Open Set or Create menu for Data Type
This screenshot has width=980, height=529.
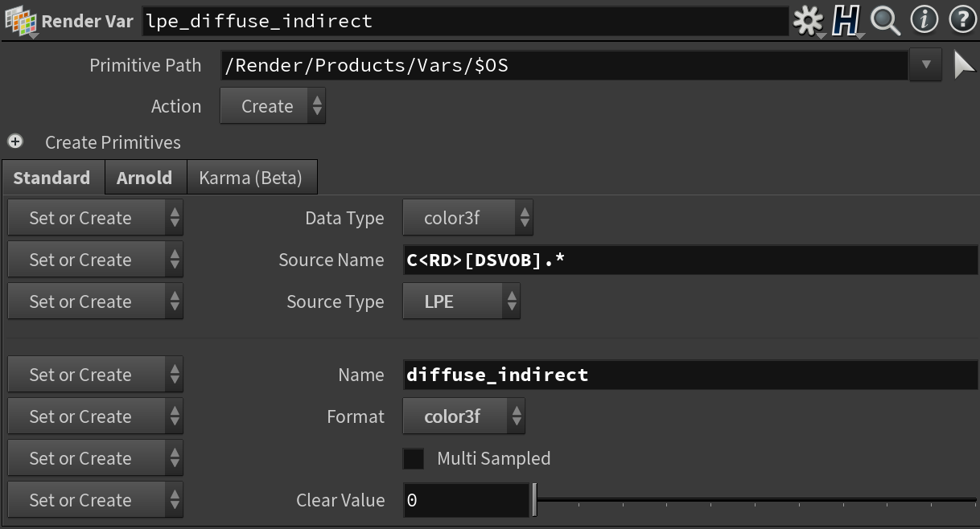click(x=95, y=218)
